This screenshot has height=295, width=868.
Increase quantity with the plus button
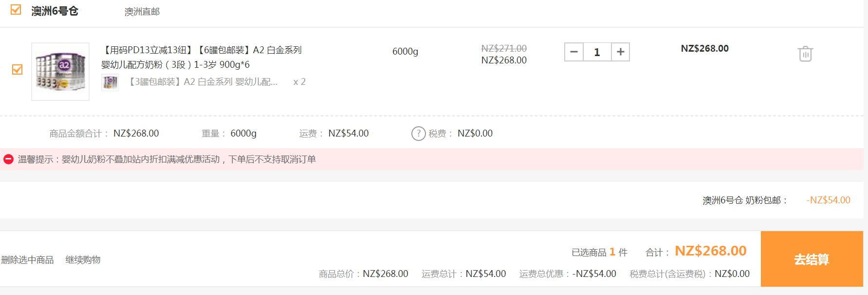pyautogui.click(x=620, y=52)
